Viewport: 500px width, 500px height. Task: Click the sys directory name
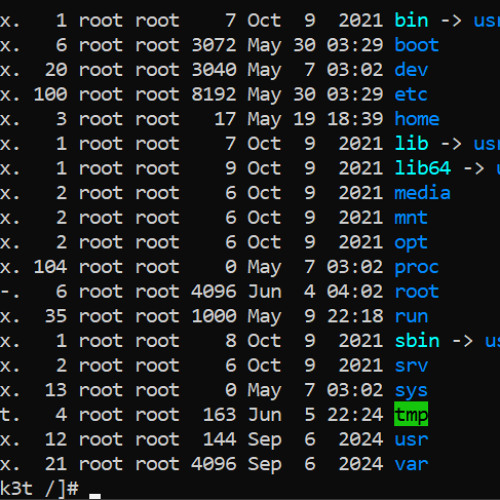tap(411, 391)
